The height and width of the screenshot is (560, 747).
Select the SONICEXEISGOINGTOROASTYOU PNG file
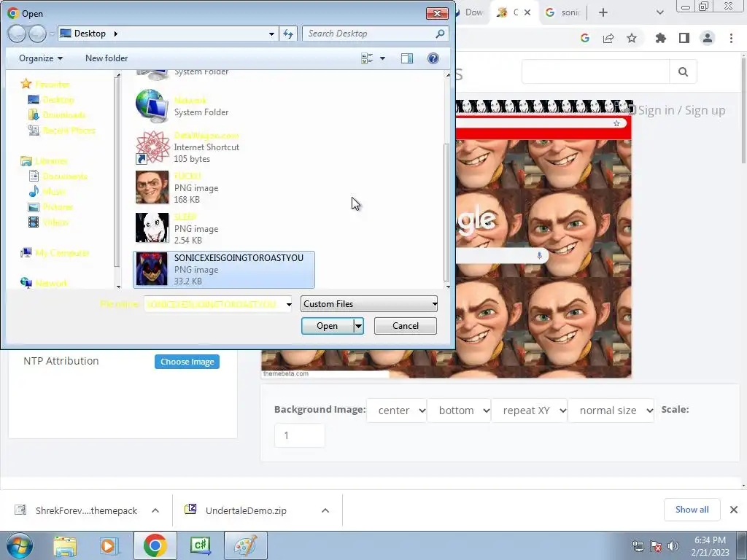point(224,270)
